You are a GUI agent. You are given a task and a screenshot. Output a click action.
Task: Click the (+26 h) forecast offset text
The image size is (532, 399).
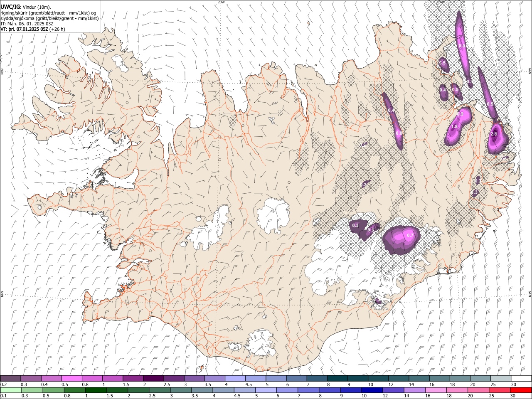click(57, 29)
